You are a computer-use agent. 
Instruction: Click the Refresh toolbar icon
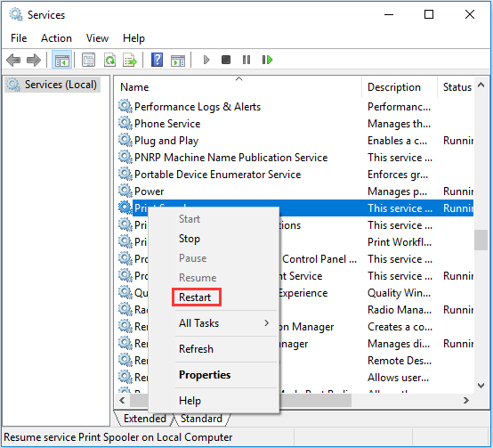[x=109, y=60]
